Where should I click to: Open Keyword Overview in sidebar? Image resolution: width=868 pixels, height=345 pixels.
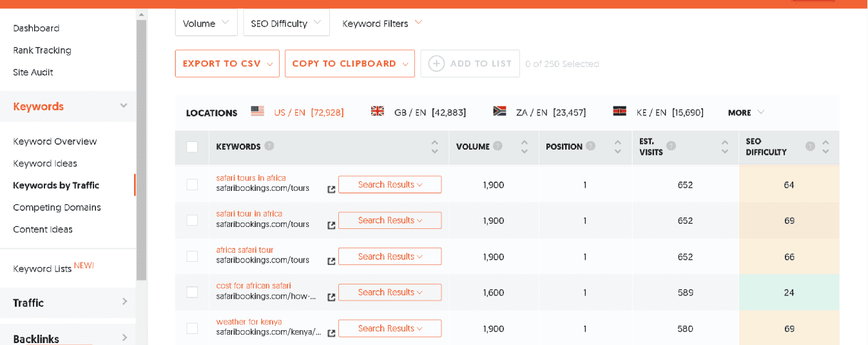click(55, 141)
